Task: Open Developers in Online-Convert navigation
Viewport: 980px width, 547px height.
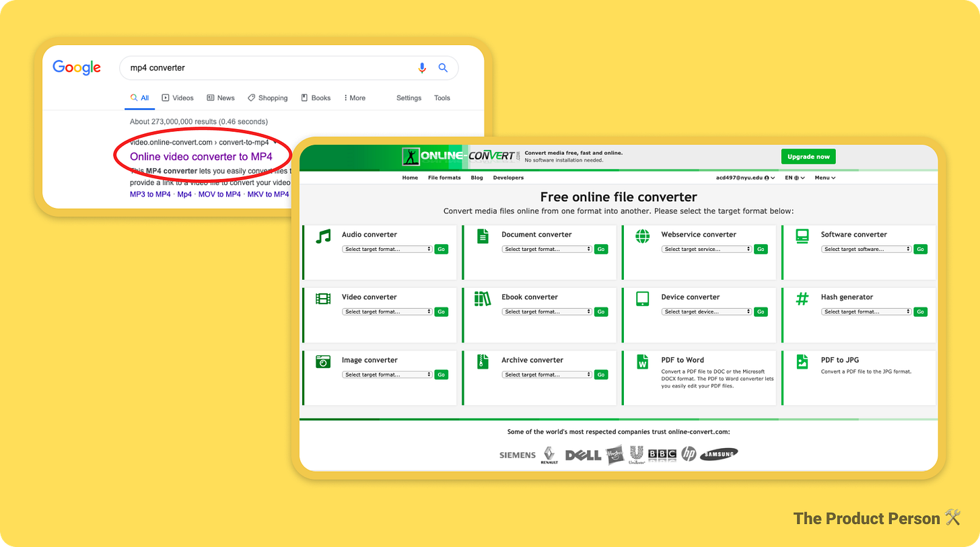Action: [508, 178]
